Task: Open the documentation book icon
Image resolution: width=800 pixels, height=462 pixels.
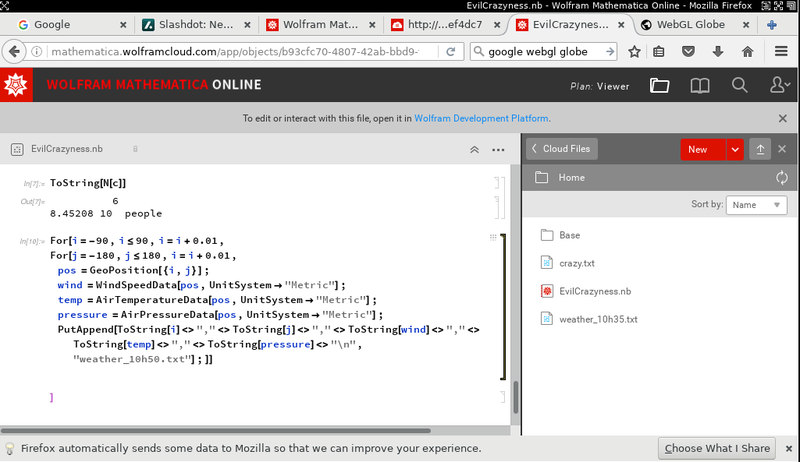Action: [700, 86]
